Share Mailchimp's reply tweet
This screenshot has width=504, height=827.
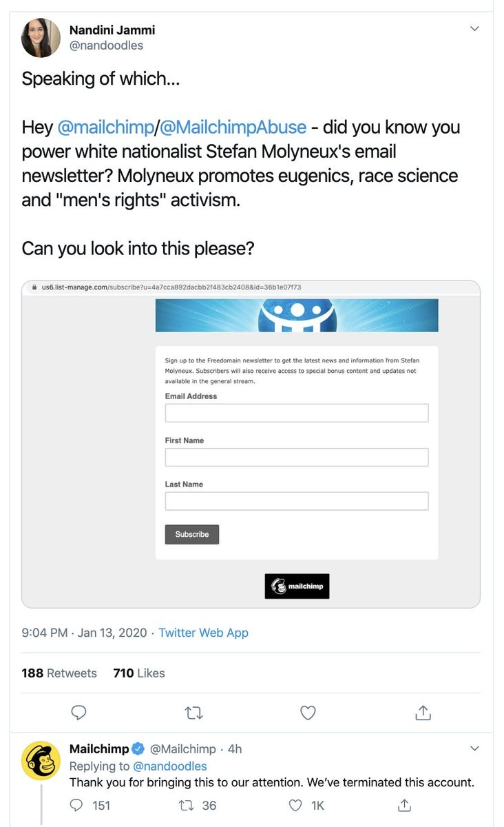[x=405, y=805]
